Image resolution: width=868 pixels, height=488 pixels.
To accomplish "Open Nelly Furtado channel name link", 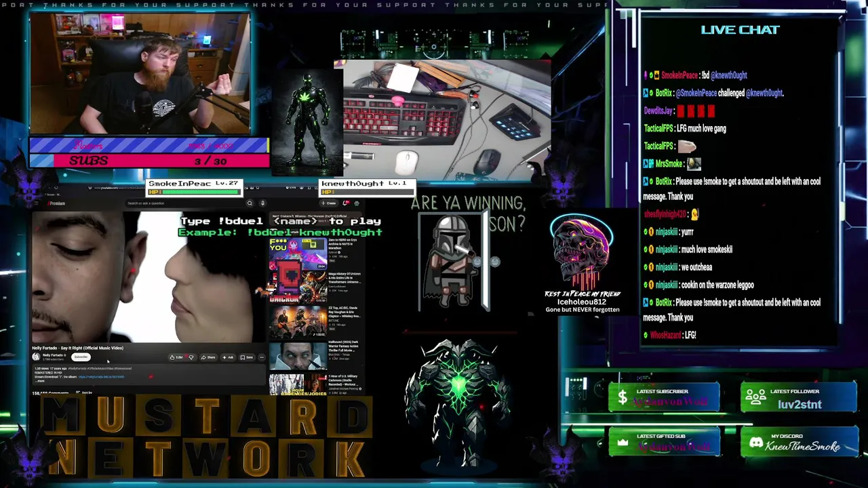I will (x=53, y=355).
